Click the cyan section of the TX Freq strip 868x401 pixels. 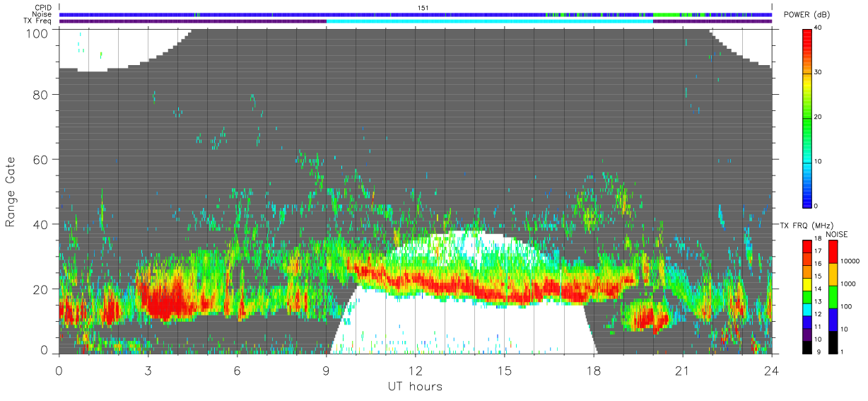489,21
